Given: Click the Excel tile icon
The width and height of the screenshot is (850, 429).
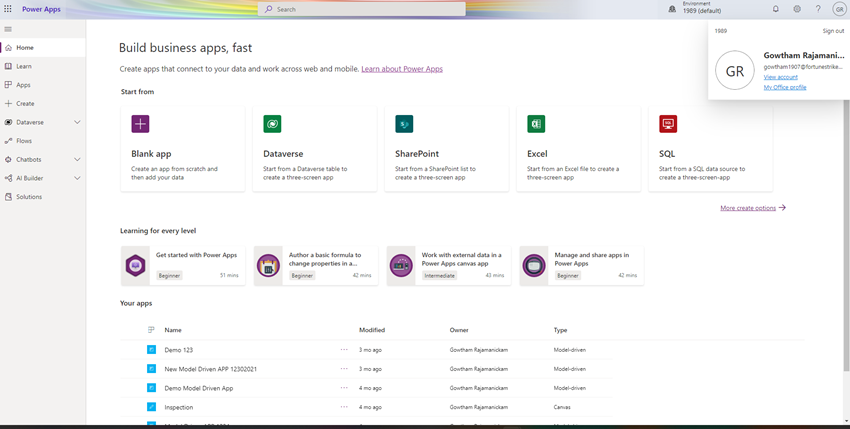Looking at the screenshot, I should (x=536, y=124).
